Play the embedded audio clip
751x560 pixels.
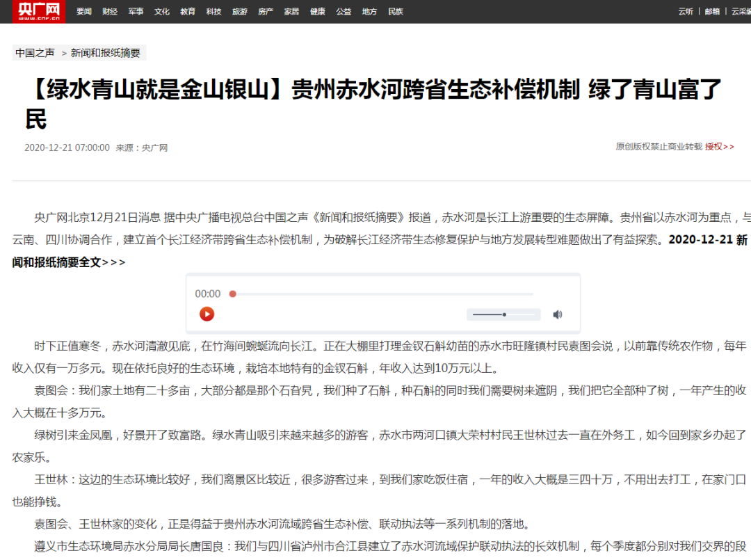pyautogui.click(x=207, y=314)
